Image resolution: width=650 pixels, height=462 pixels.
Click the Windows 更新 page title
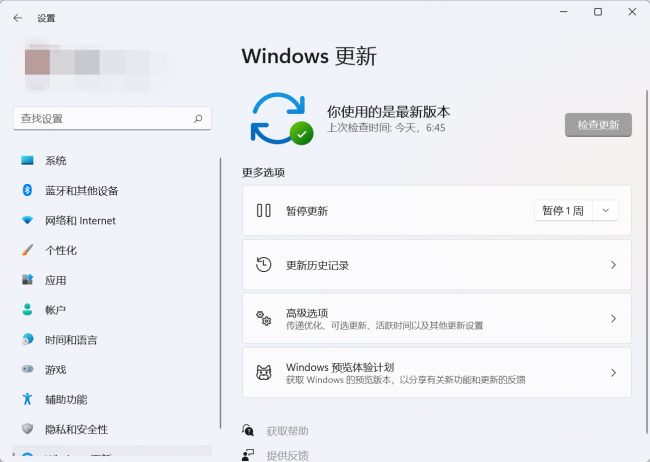coord(309,56)
